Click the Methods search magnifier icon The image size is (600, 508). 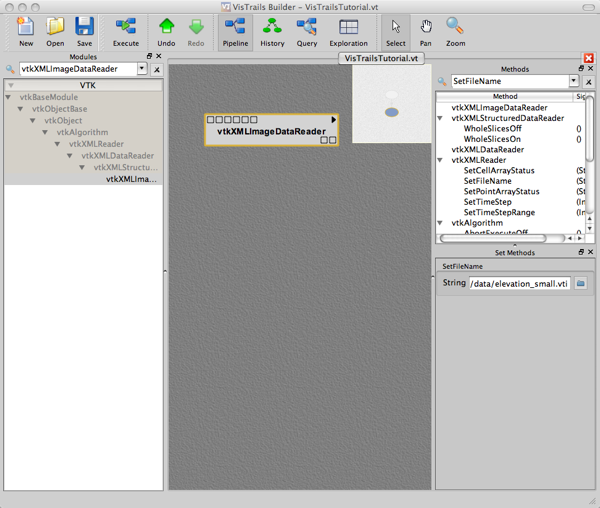tap(442, 81)
